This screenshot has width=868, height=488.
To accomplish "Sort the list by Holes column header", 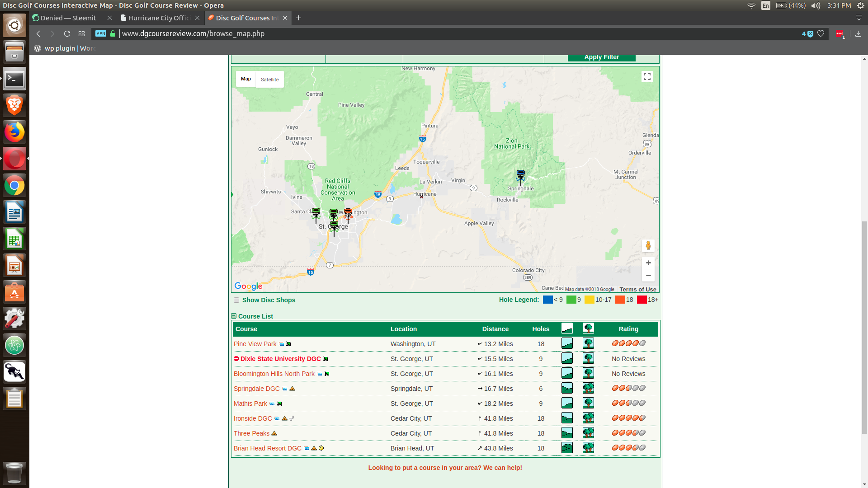I will tap(541, 329).
